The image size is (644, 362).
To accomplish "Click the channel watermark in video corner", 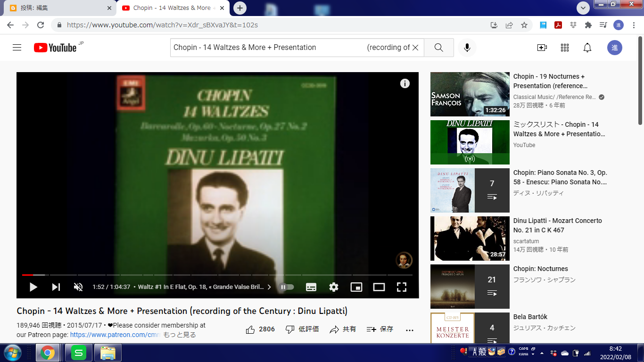I will point(404,260).
